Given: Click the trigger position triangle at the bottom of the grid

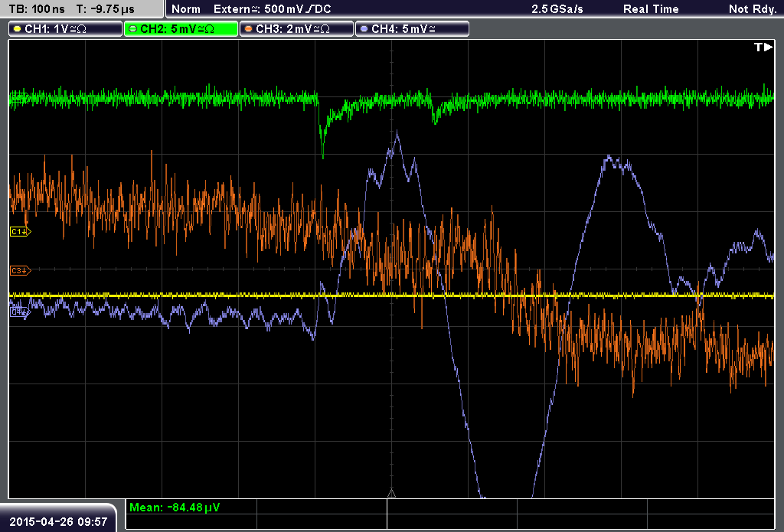Looking at the screenshot, I should (x=391, y=494).
